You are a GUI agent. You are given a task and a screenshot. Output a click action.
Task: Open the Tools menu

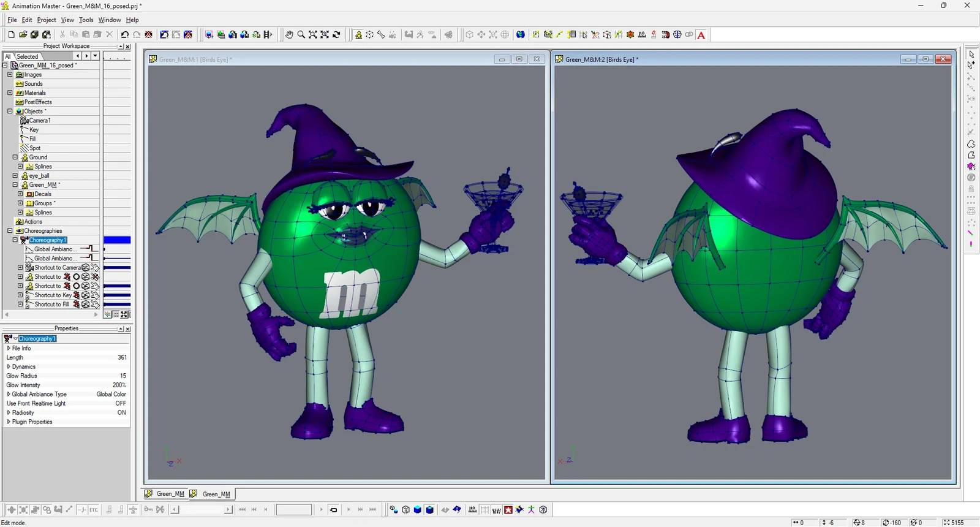[x=86, y=20]
